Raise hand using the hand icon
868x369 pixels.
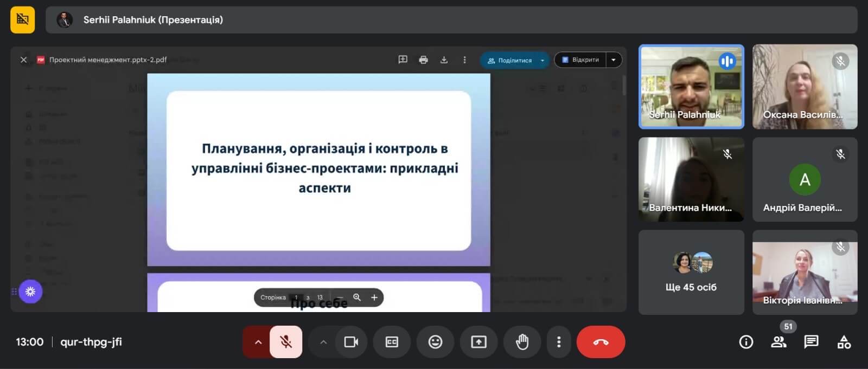522,342
